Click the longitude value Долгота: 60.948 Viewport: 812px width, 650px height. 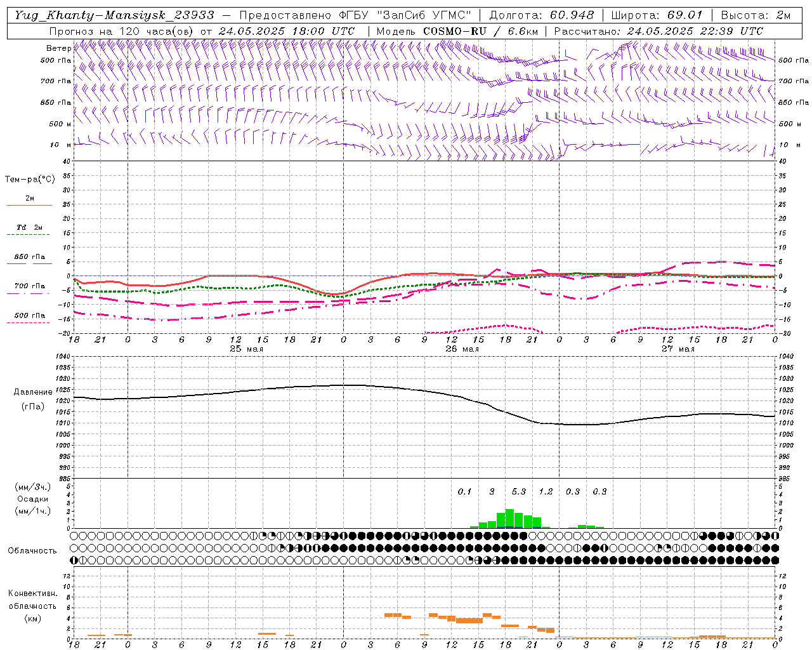(542, 15)
